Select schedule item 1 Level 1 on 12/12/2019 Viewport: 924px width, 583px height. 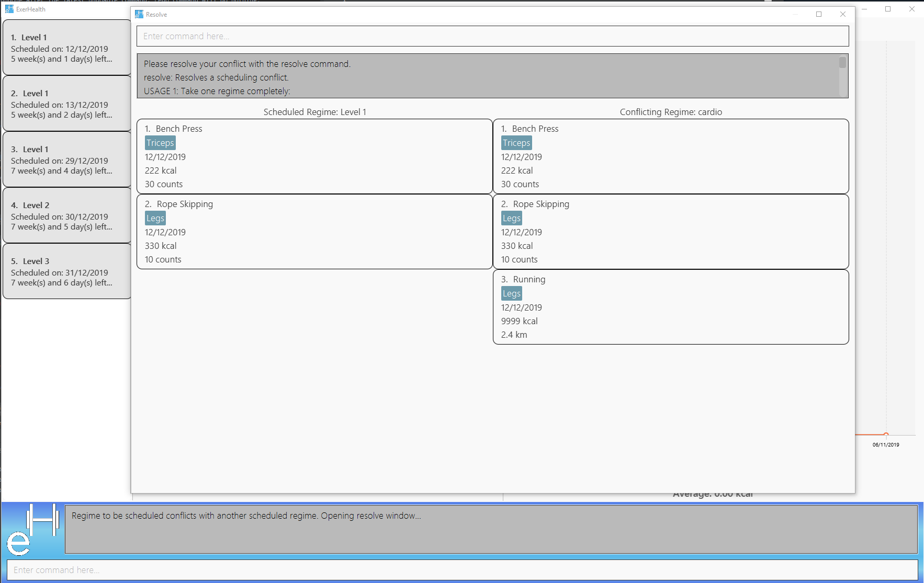(x=67, y=48)
